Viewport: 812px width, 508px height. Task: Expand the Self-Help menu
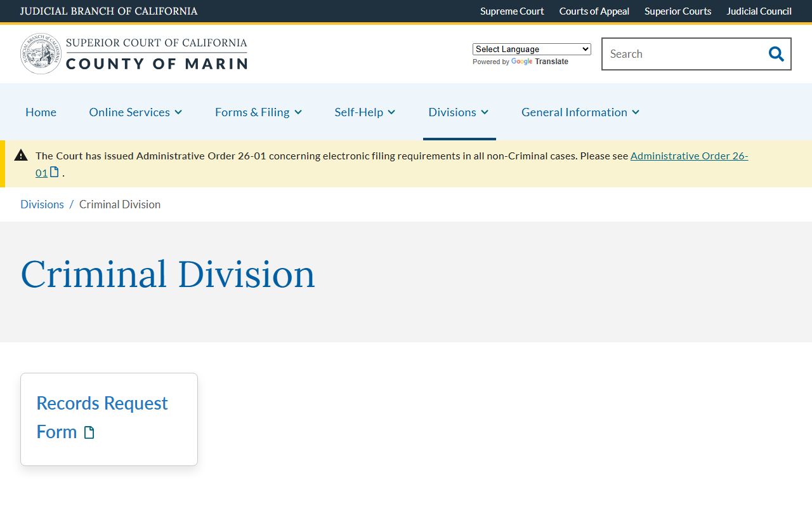(x=365, y=112)
